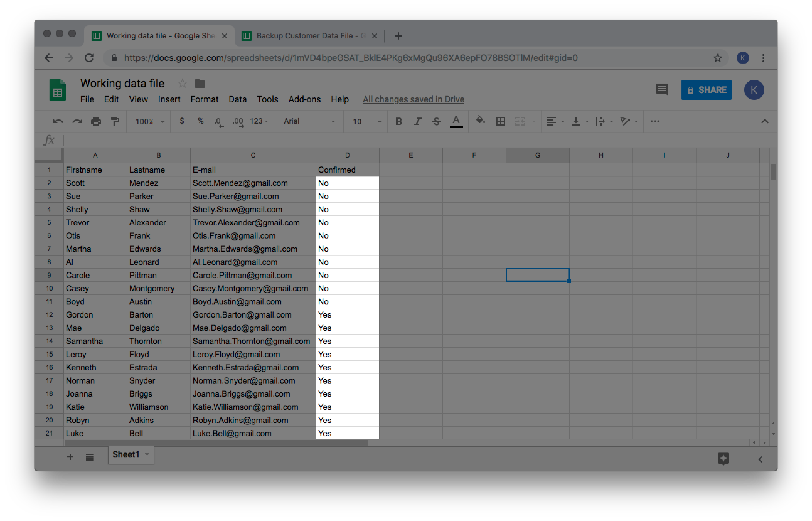Screen dimensions: 812x521
Task: Bookmark this page with star icon
Action: tap(718, 58)
